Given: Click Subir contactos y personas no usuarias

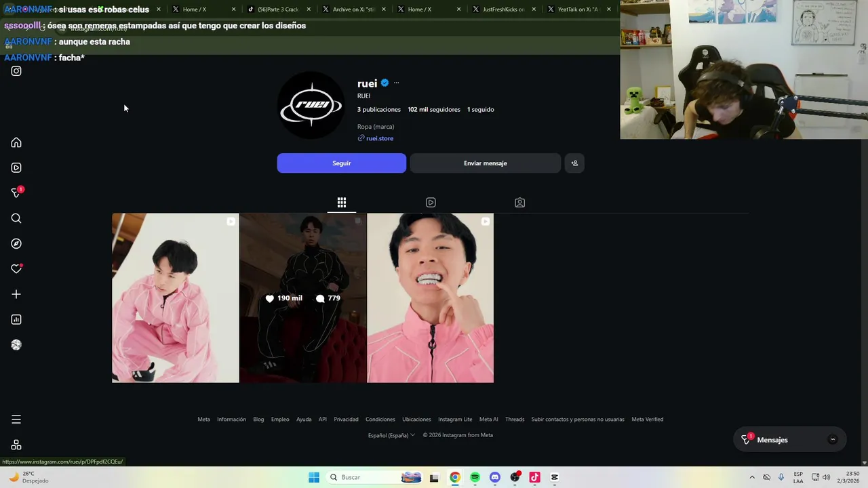Looking at the screenshot, I should pyautogui.click(x=578, y=420).
